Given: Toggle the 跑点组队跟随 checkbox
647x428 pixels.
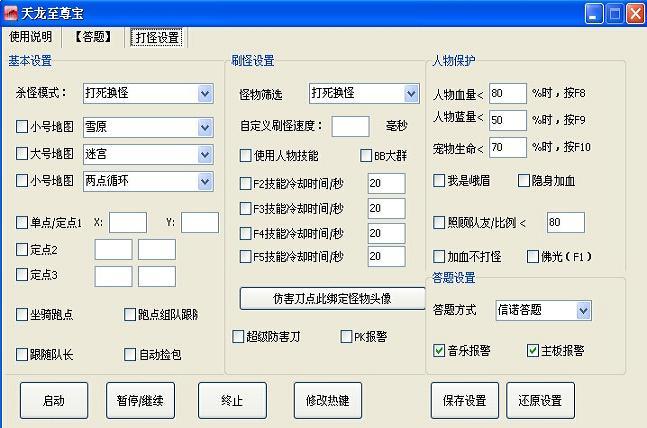Looking at the screenshot, I should pyautogui.click(x=130, y=314).
